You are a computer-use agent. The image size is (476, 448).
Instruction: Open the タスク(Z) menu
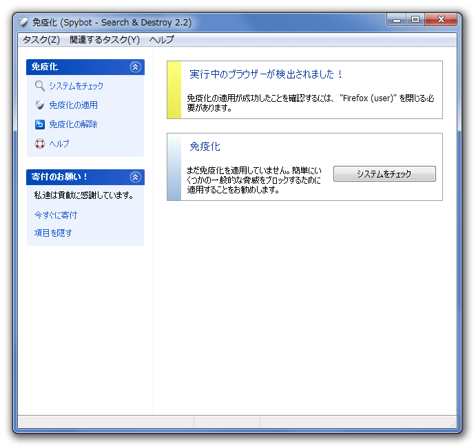coord(41,40)
